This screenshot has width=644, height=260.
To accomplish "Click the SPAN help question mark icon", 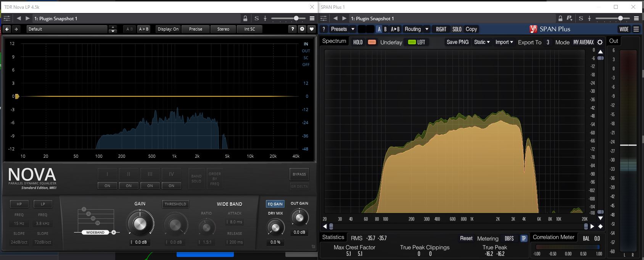I will pos(324,29).
